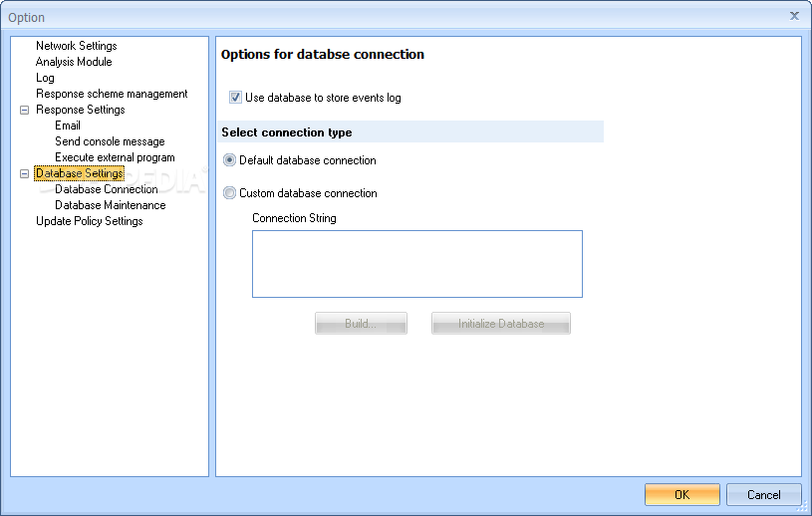
Task: Open Database Maintenance page
Action: pos(111,205)
